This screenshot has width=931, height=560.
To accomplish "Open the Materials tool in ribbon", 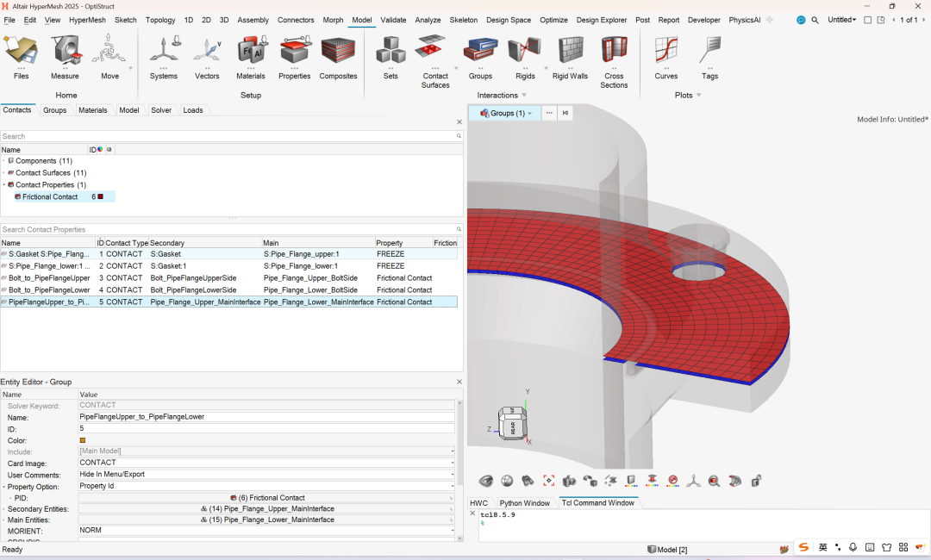I will tap(251, 56).
